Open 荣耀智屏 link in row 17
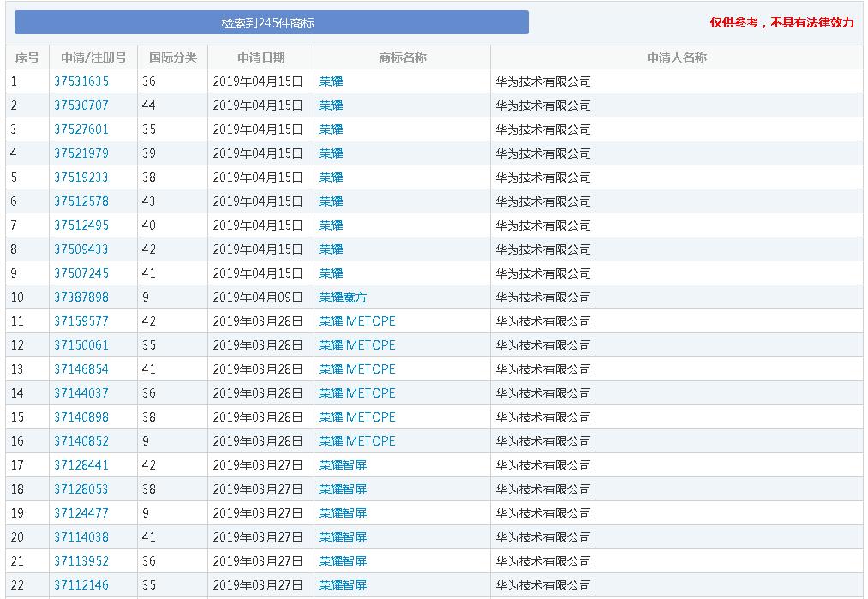 click(342, 465)
